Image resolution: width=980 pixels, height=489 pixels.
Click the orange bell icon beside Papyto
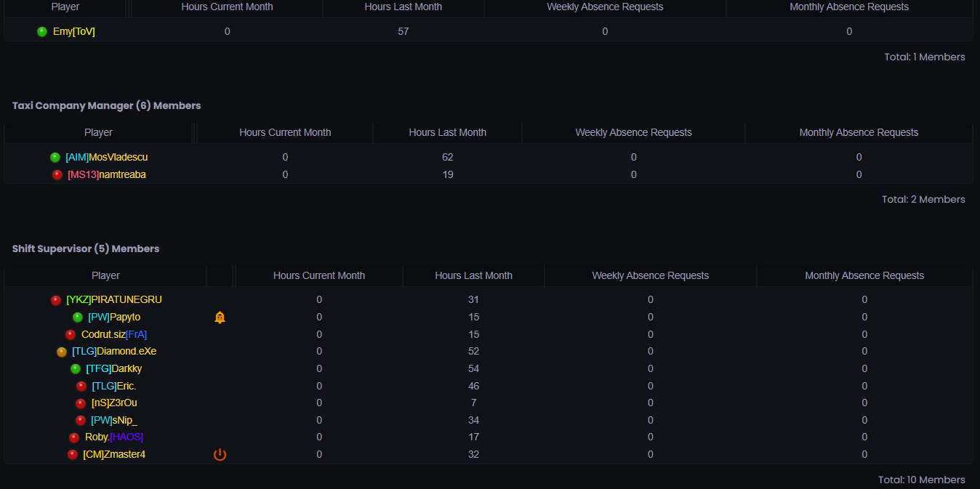[x=220, y=318]
